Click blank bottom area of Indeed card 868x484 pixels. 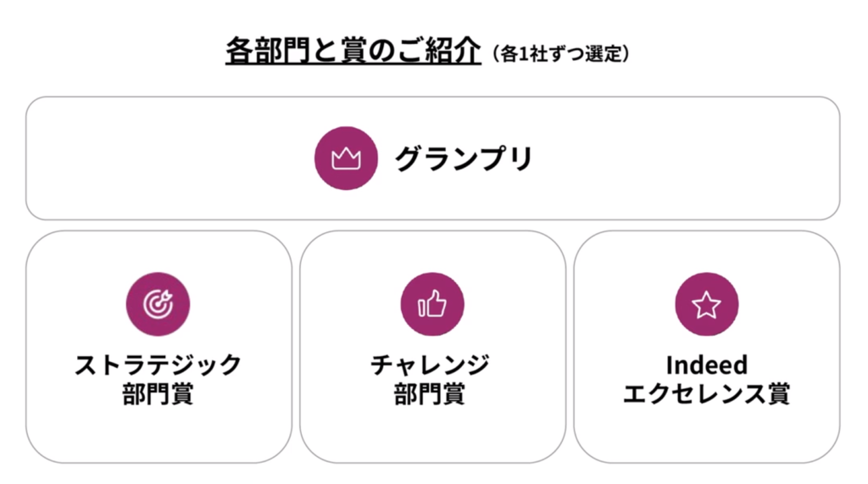(x=706, y=437)
